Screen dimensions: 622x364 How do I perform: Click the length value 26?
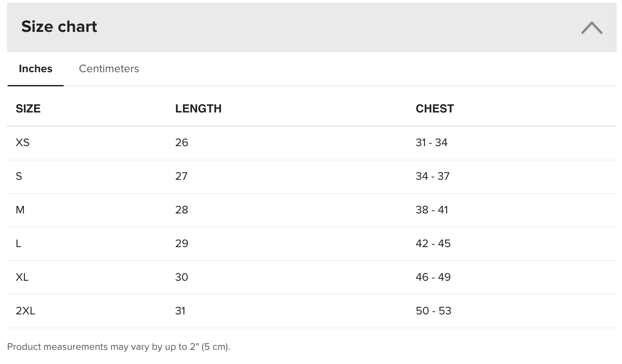click(182, 143)
